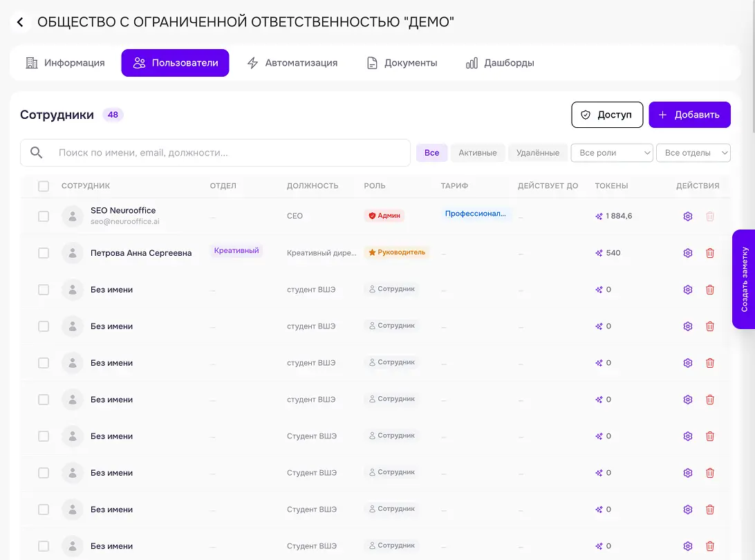The width and height of the screenshot is (755, 560).
Task: Click token sparkle icon next to 1 884,6
Action: click(x=599, y=216)
